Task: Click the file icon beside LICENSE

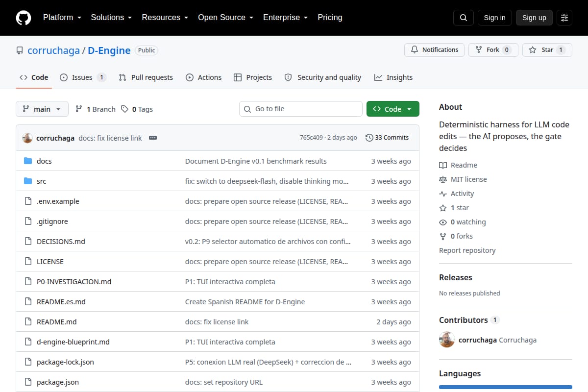Action: point(28,261)
